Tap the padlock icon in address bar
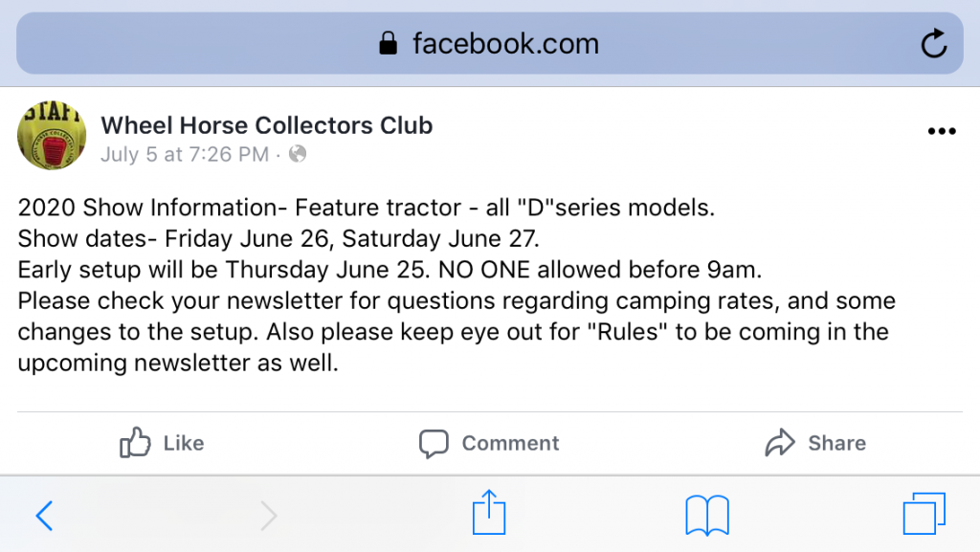 pos(388,43)
